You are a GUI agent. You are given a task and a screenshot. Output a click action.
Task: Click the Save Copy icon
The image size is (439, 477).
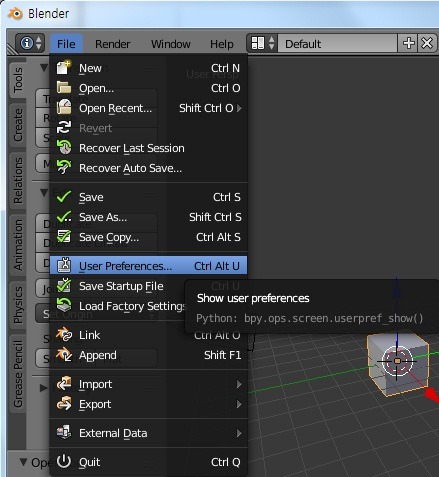point(64,236)
